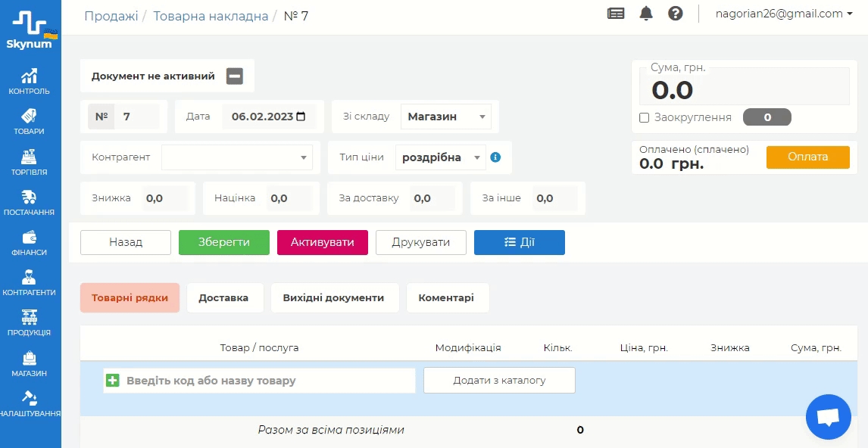Open the Контрагент dropdown
Image resolution: width=868 pixels, height=448 pixels.
pos(237,157)
